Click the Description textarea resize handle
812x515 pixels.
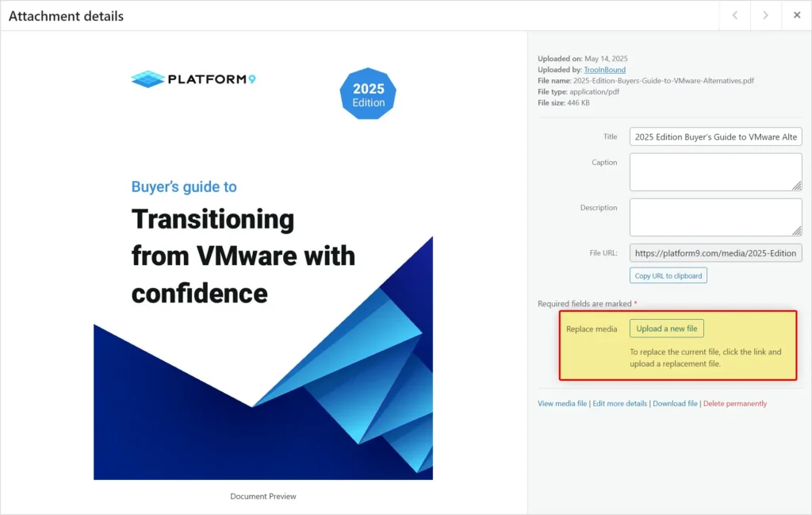[x=797, y=231]
